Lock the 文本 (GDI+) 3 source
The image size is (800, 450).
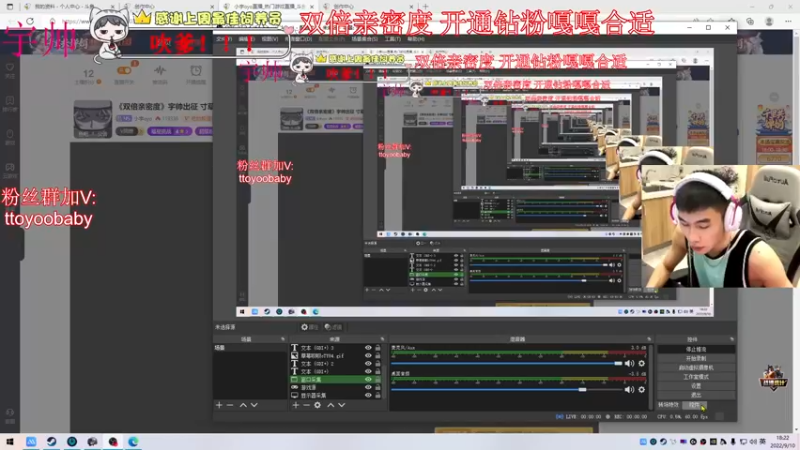(x=378, y=348)
